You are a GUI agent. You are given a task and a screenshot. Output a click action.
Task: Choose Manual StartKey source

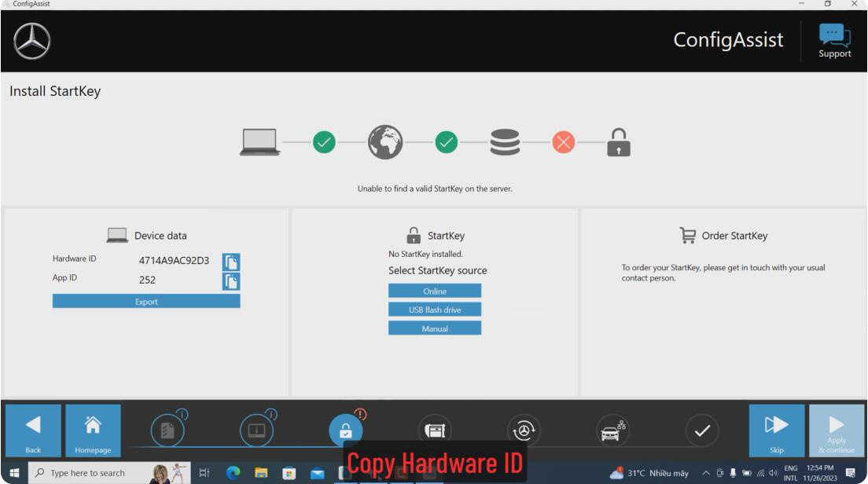click(x=435, y=328)
